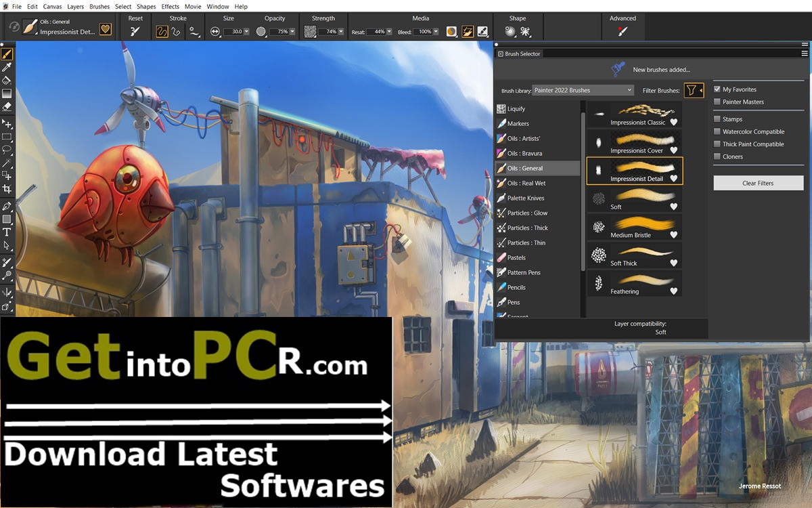The height and width of the screenshot is (508, 812).
Task: Toggle favorite heart on Impressionist Classic
Action: [674, 123]
